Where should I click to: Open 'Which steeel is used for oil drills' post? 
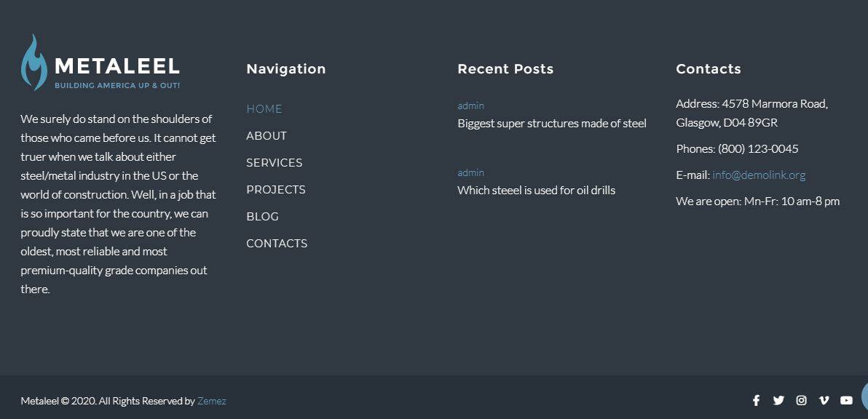pos(537,190)
